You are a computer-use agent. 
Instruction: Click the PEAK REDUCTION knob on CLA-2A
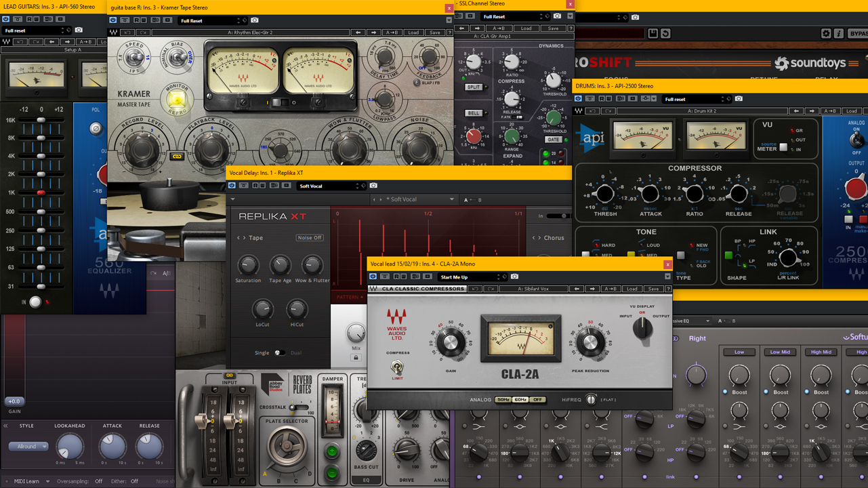pyautogui.click(x=590, y=342)
